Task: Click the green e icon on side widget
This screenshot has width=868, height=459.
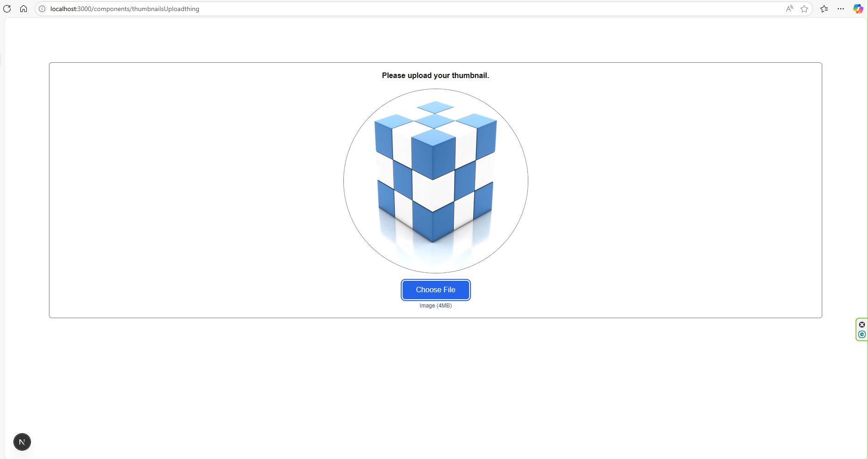Action: (862, 334)
